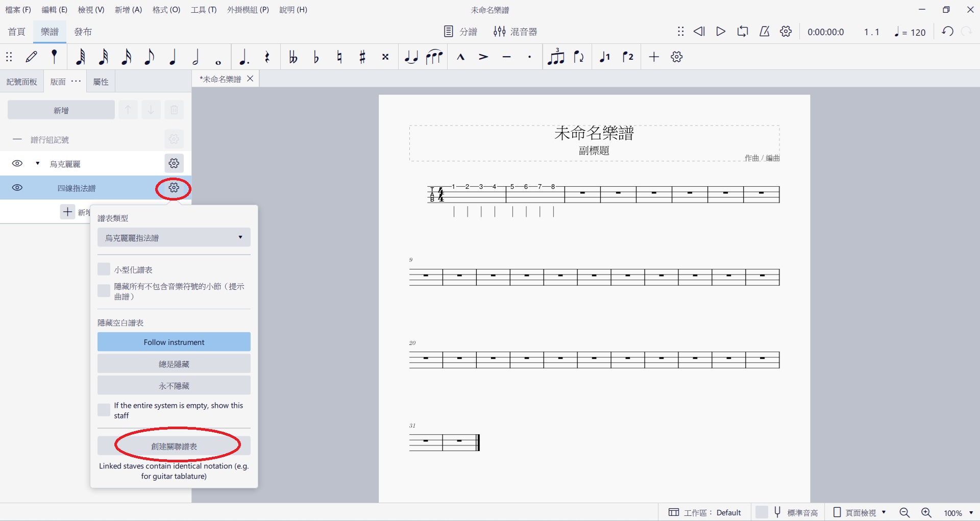Click the 創建關聯譜表 button
The image size is (980, 521).
tap(174, 446)
